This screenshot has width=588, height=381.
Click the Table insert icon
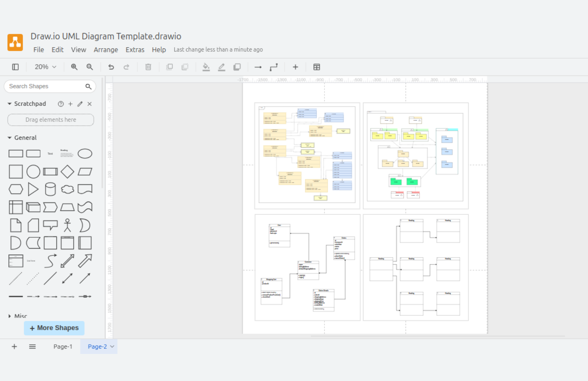pos(317,67)
